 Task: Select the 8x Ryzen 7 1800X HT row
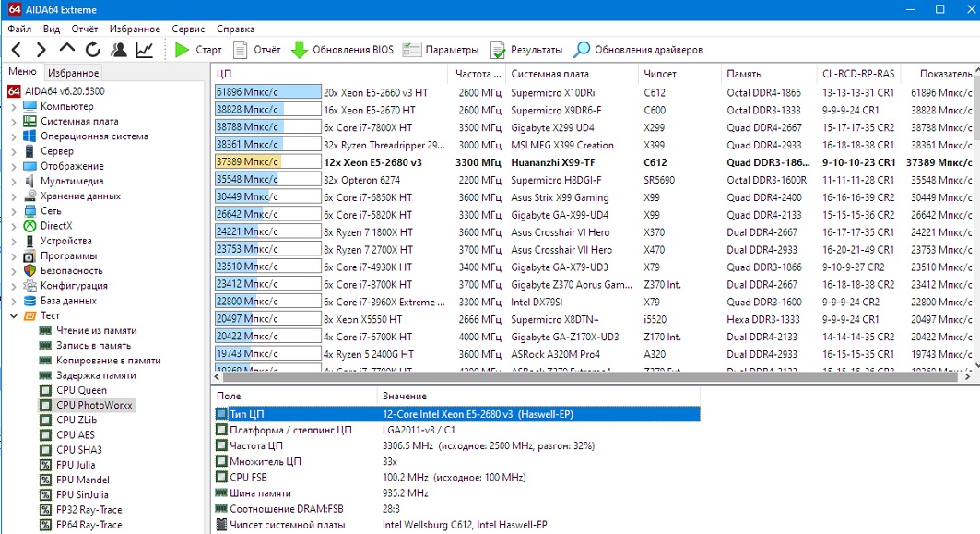tap(593, 232)
